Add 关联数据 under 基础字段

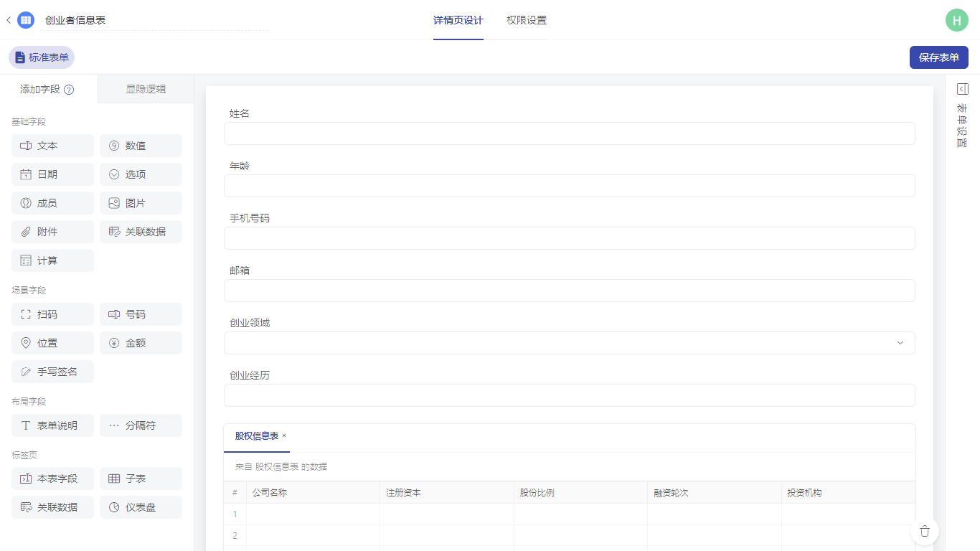[141, 232]
